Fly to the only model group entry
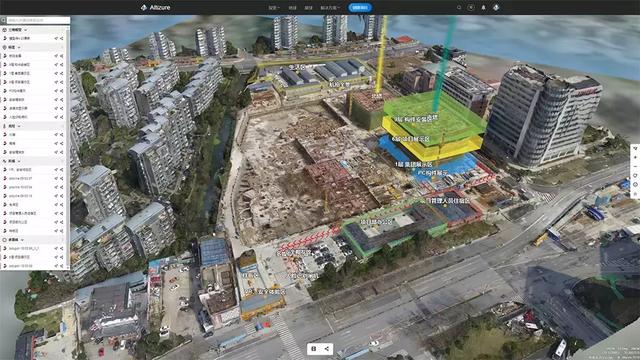Image resolution: width=640 pixels, height=360 pixels. click(x=56, y=38)
